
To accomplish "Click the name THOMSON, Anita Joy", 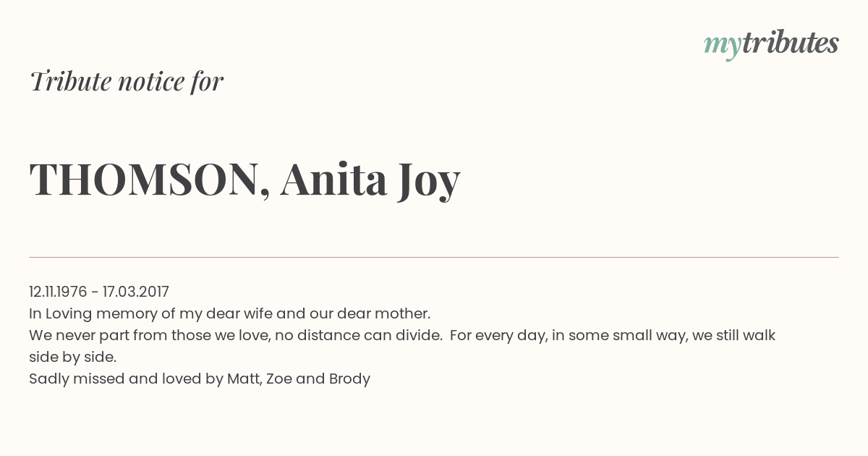I will (244, 180).
